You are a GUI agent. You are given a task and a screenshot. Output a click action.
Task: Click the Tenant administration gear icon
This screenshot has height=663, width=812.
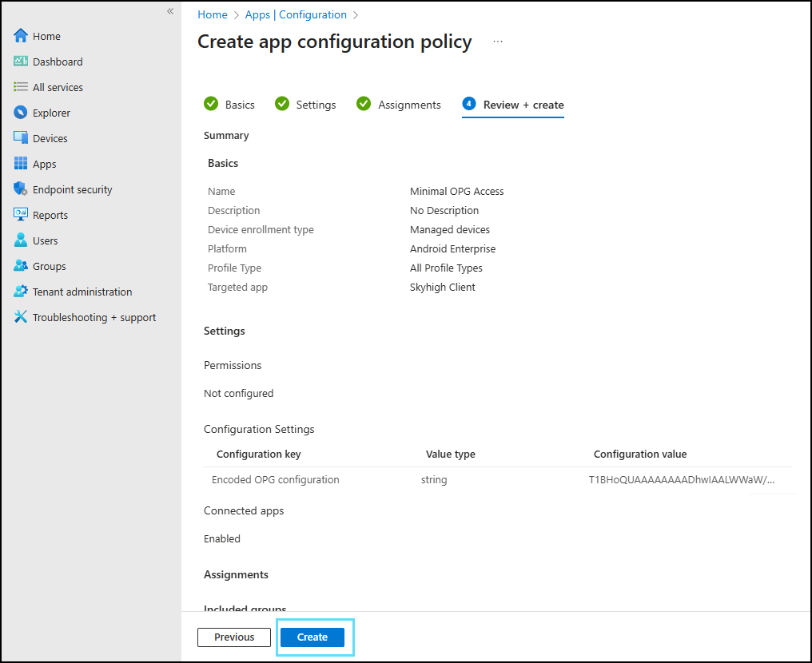click(x=21, y=292)
